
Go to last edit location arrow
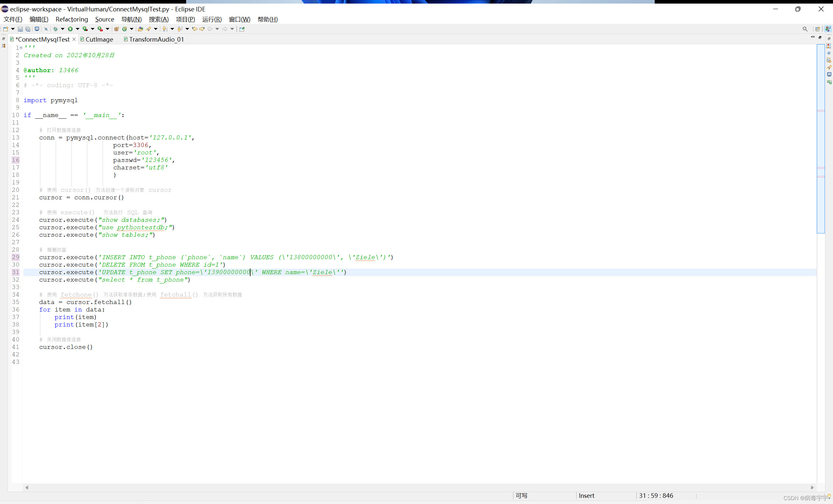click(195, 29)
